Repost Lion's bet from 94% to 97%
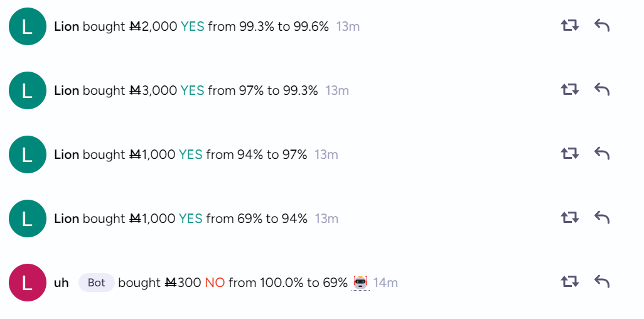The width and height of the screenshot is (644, 319). (x=570, y=153)
